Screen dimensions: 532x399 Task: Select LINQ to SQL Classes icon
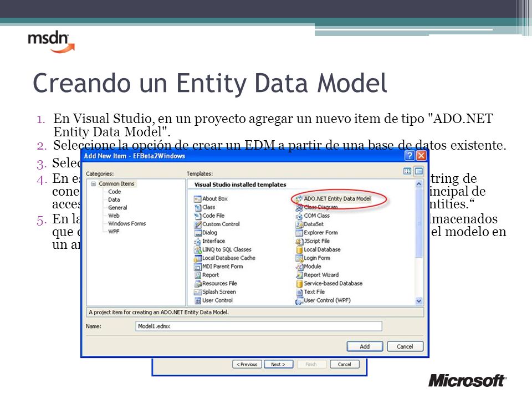197,250
